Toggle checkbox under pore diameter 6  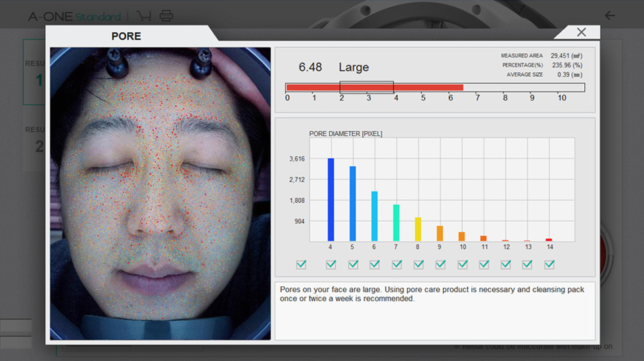coord(375,264)
